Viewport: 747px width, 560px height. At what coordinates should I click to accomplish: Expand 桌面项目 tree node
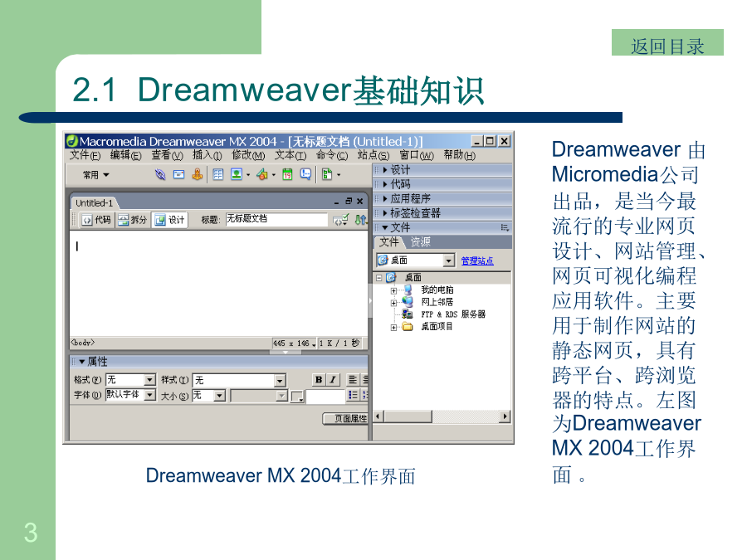(393, 328)
